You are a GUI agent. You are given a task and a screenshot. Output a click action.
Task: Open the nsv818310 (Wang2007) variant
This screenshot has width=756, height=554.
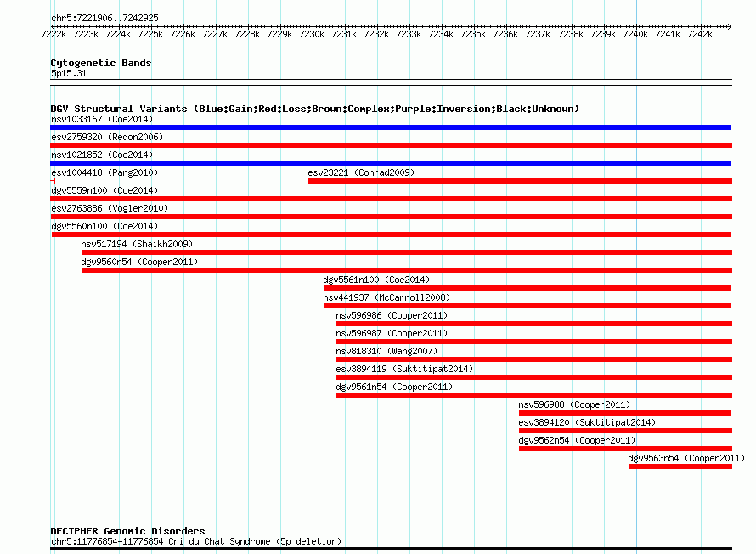coord(386,351)
